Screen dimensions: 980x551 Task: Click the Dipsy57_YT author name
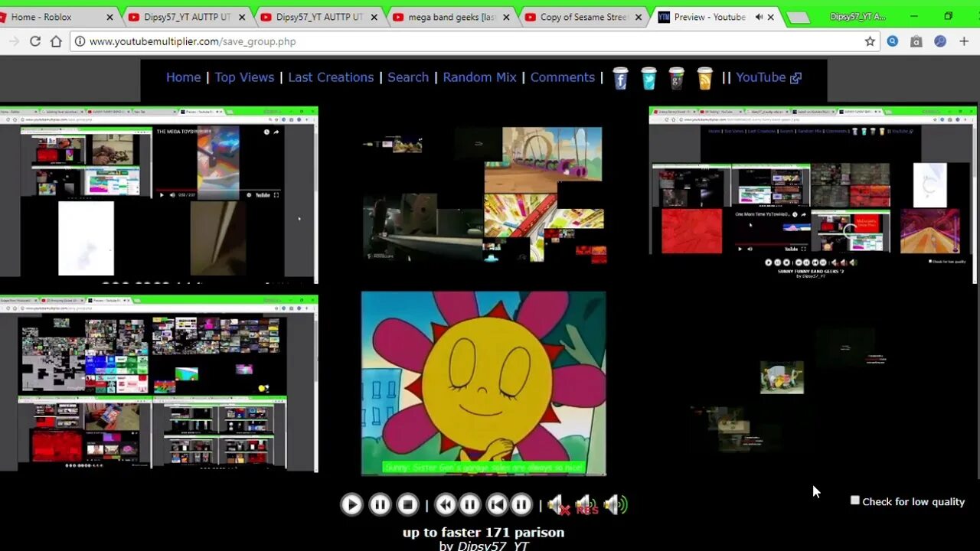[493, 546]
